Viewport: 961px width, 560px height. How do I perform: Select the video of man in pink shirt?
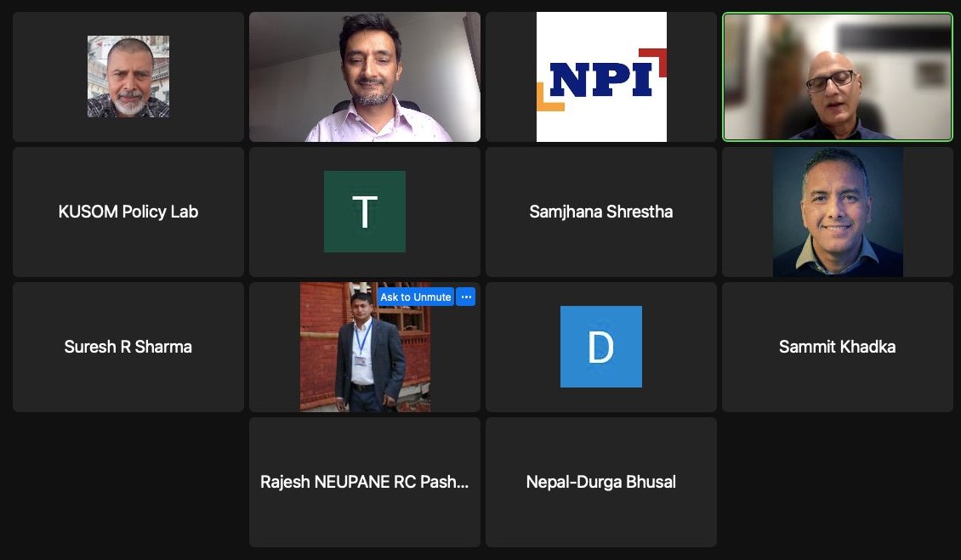tap(365, 77)
